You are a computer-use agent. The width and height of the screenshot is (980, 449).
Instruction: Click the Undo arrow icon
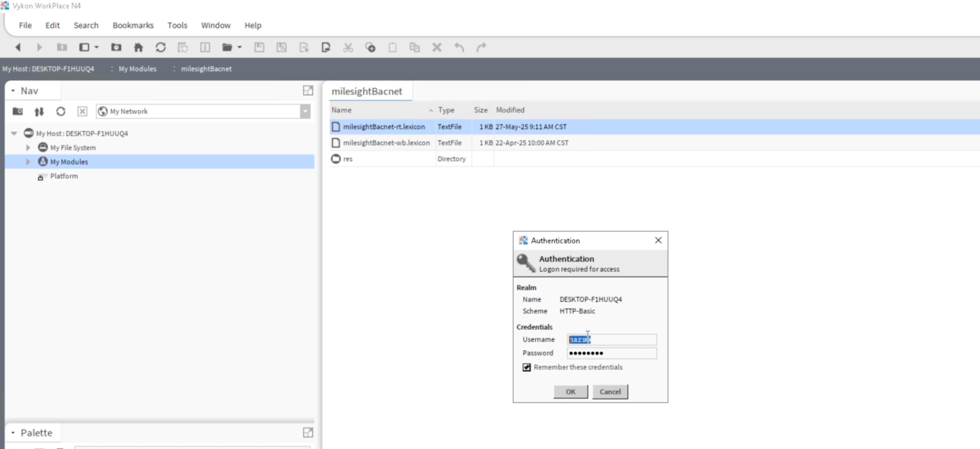click(459, 48)
